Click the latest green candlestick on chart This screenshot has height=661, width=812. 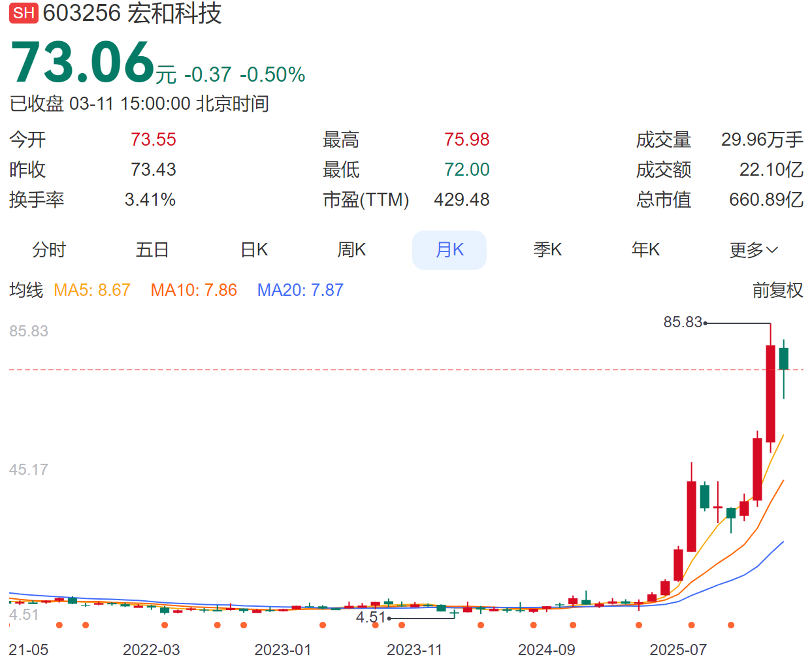pos(784,359)
